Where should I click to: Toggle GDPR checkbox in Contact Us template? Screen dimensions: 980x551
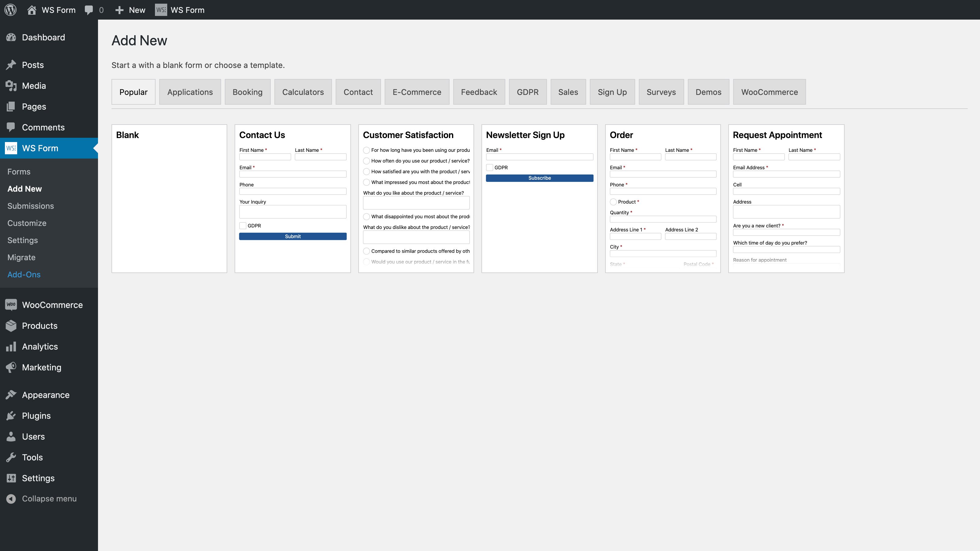point(243,226)
